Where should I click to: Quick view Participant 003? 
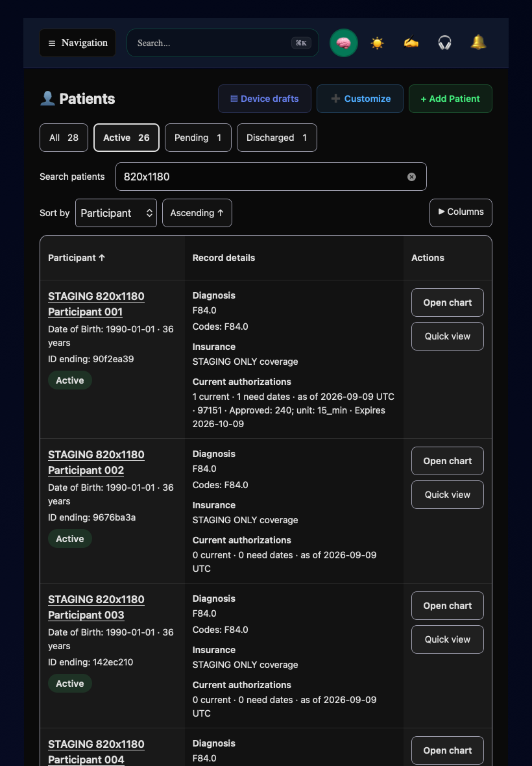[x=448, y=639]
